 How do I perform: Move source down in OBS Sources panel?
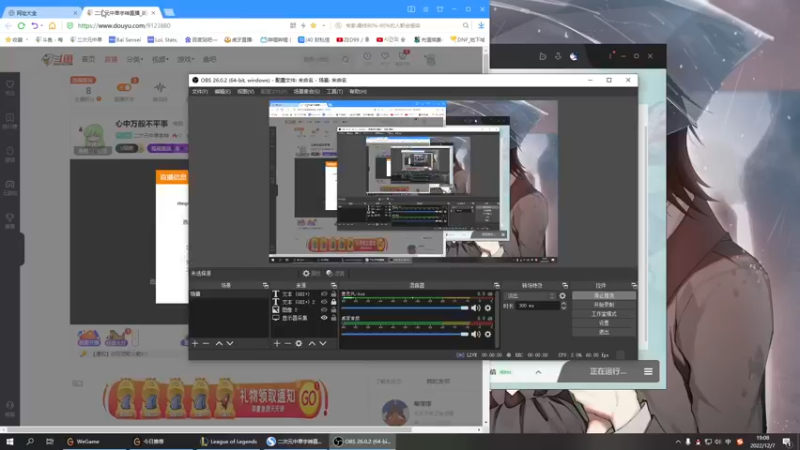point(323,343)
